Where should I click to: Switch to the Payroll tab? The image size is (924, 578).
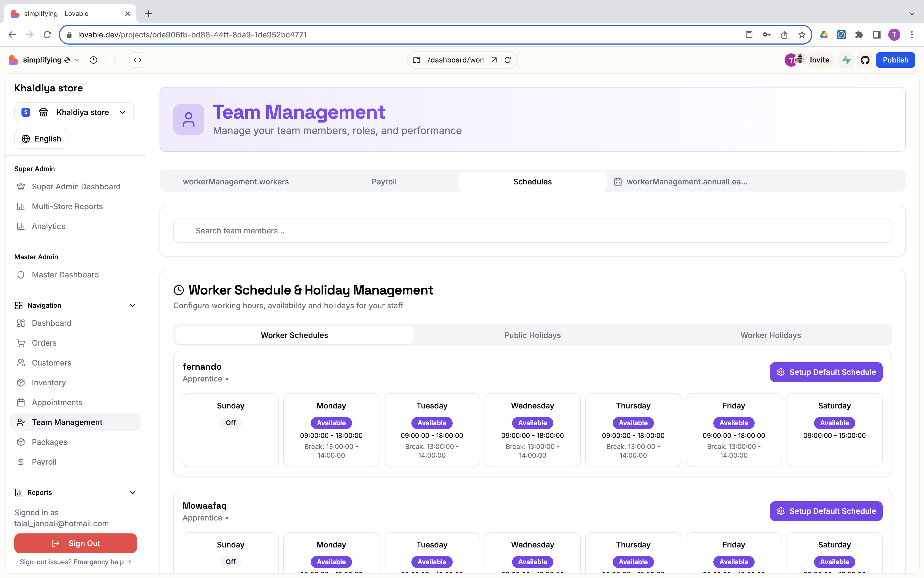pyautogui.click(x=384, y=182)
